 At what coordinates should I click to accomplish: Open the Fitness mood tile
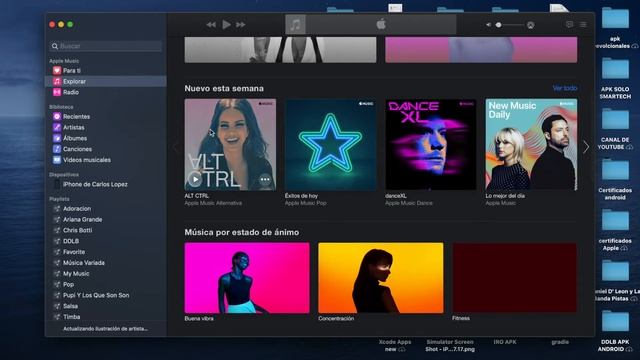tap(515, 278)
